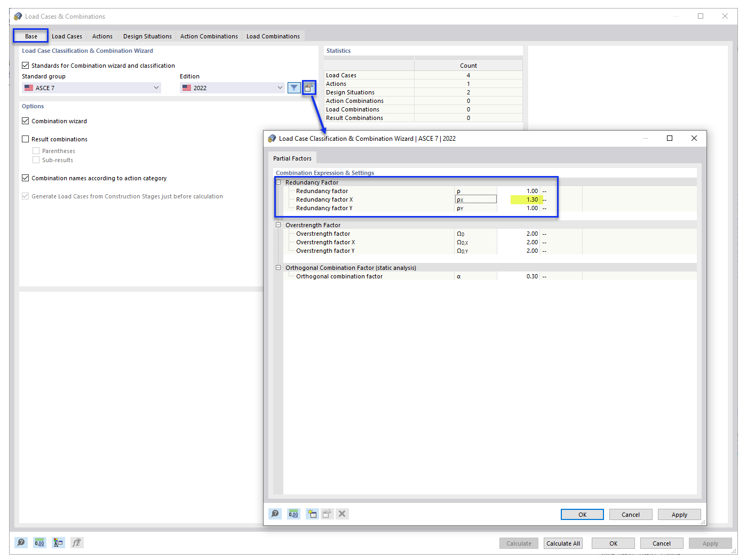Click the Action Combinations row in Statistics
This screenshot has height=560, width=747.
(x=424, y=101)
